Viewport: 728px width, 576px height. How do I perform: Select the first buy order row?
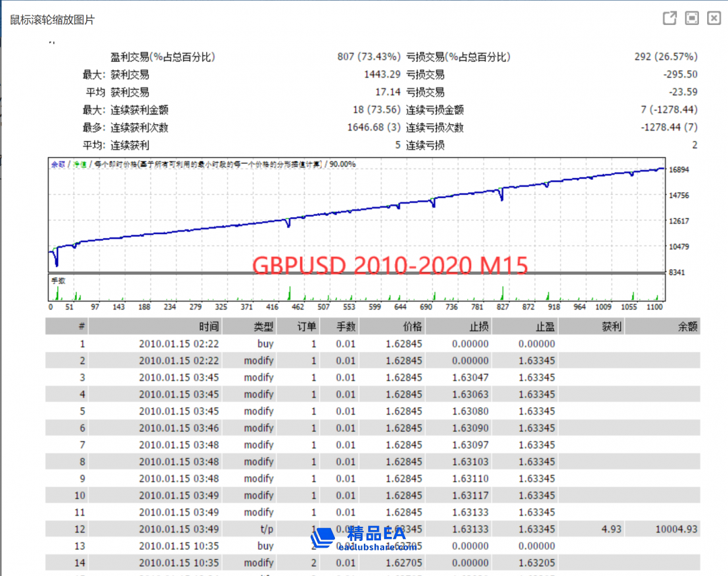(265, 343)
